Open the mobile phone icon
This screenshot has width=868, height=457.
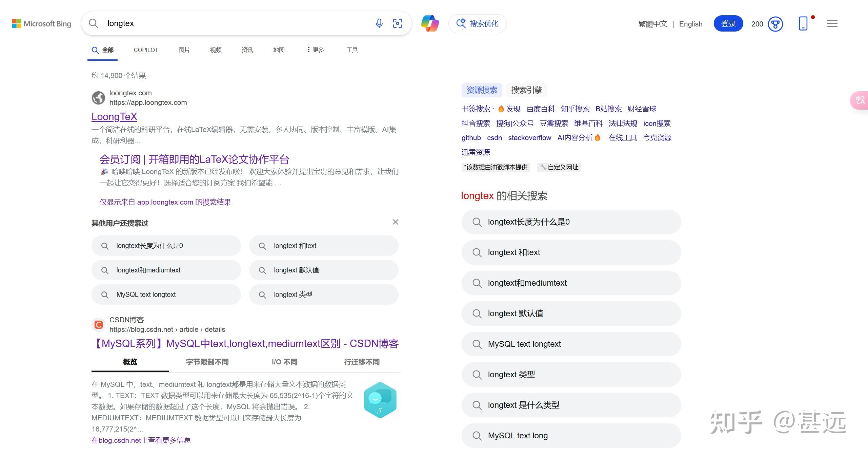point(803,23)
